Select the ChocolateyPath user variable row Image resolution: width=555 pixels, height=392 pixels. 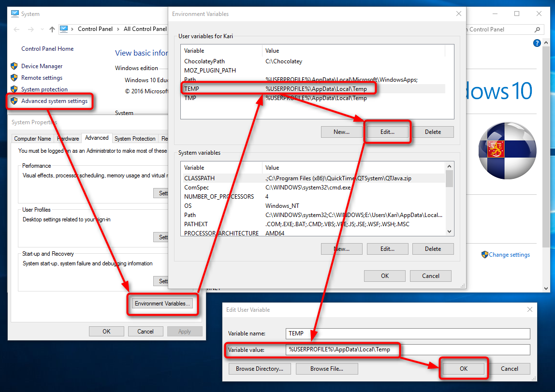point(313,61)
